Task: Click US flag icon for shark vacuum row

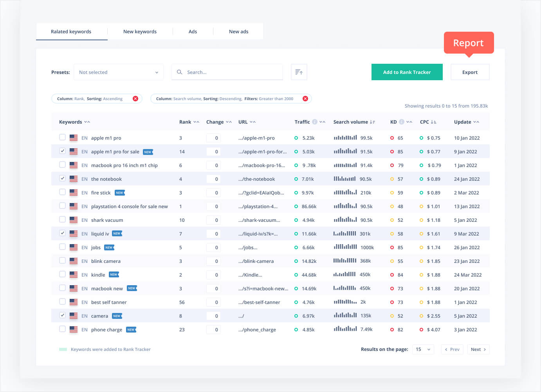Action: (74, 220)
